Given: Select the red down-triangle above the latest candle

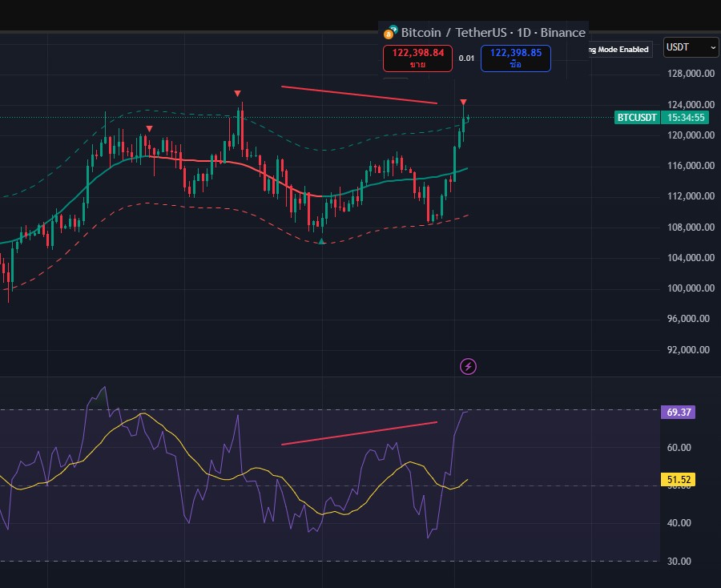Looking at the screenshot, I should pyautogui.click(x=464, y=102).
